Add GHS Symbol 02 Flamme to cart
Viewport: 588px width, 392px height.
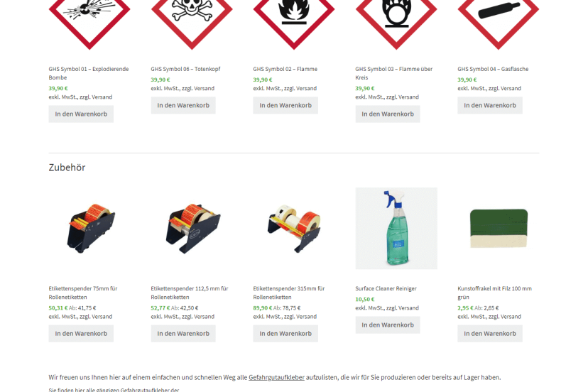click(285, 105)
